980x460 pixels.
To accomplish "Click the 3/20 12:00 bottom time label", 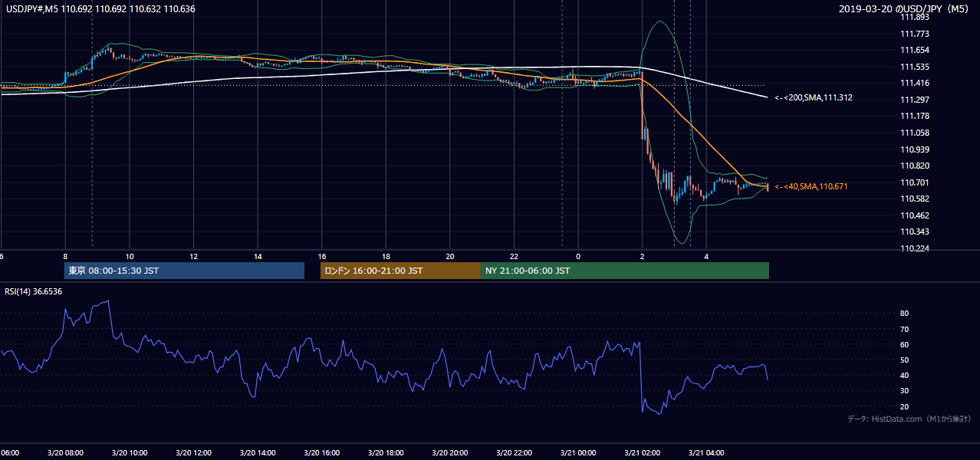I will pos(194,452).
